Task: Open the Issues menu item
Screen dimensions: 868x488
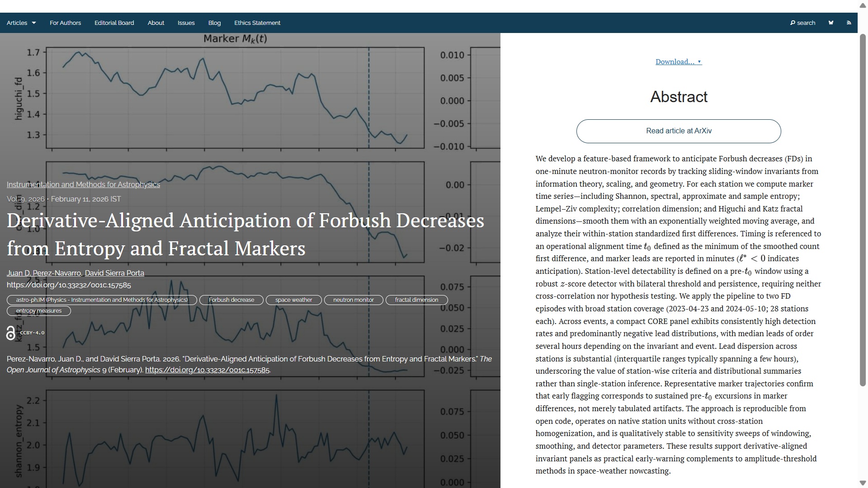Action: pyautogui.click(x=186, y=23)
